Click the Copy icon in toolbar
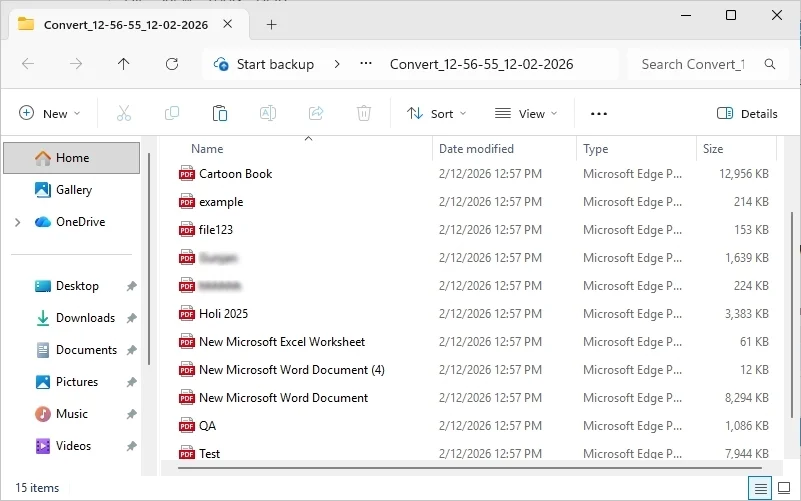The image size is (801, 501). [x=172, y=113]
